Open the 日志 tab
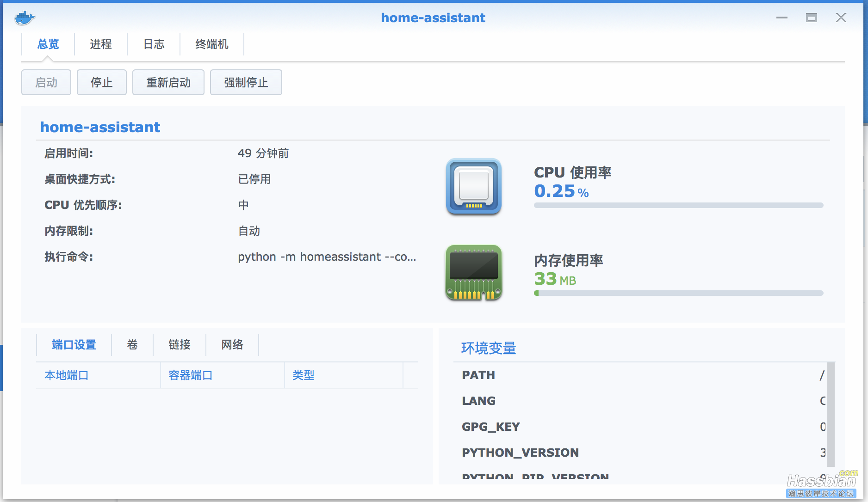The height and width of the screenshot is (502, 868). (x=154, y=44)
